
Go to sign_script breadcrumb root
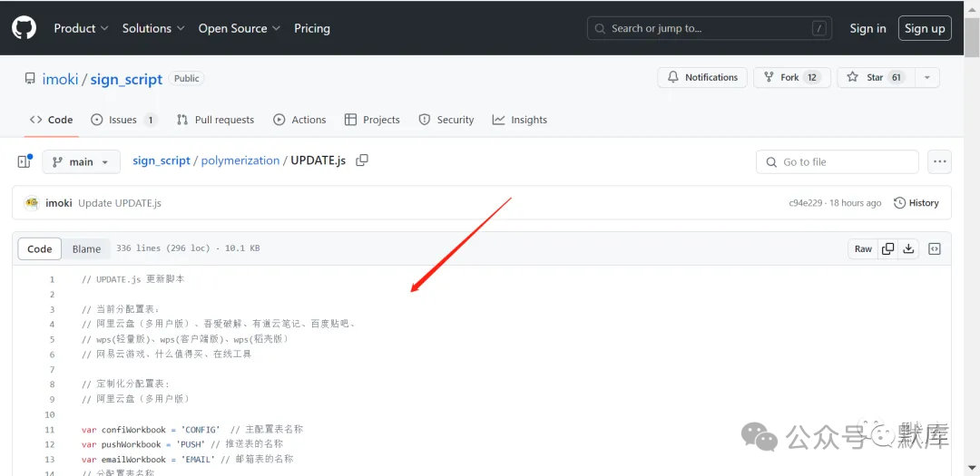(x=162, y=160)
